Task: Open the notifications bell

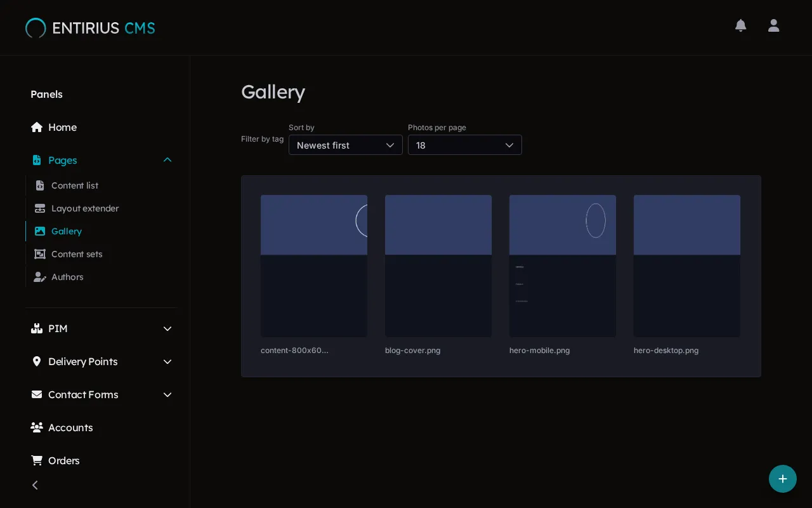Action: [x=740, y=25]
